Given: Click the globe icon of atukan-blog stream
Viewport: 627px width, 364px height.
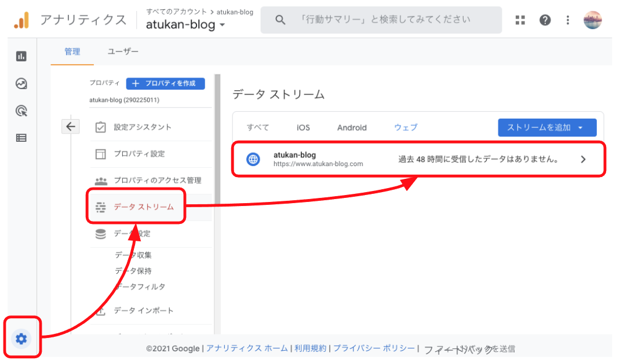Looking at the screenshot, I should [x=253, y=159].
